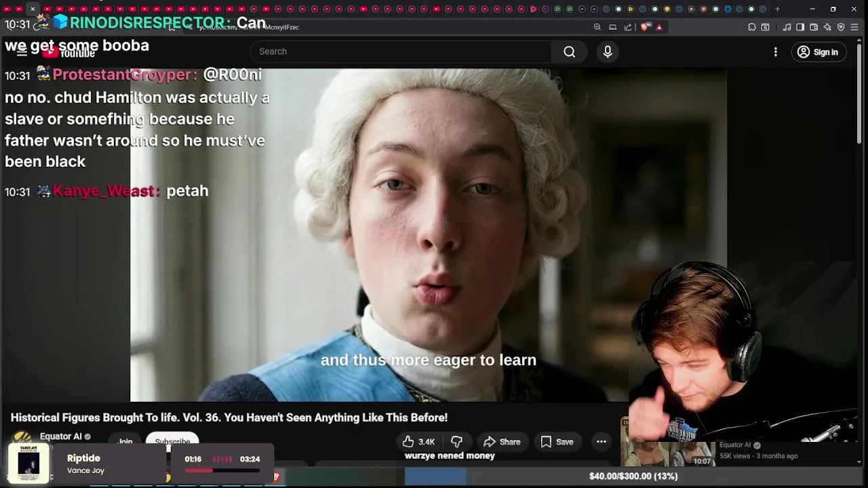Image resolution: width=868 pixels, height=488 pixels.
Task: Open the Leo AI sparkle icon
Action: 827,27
